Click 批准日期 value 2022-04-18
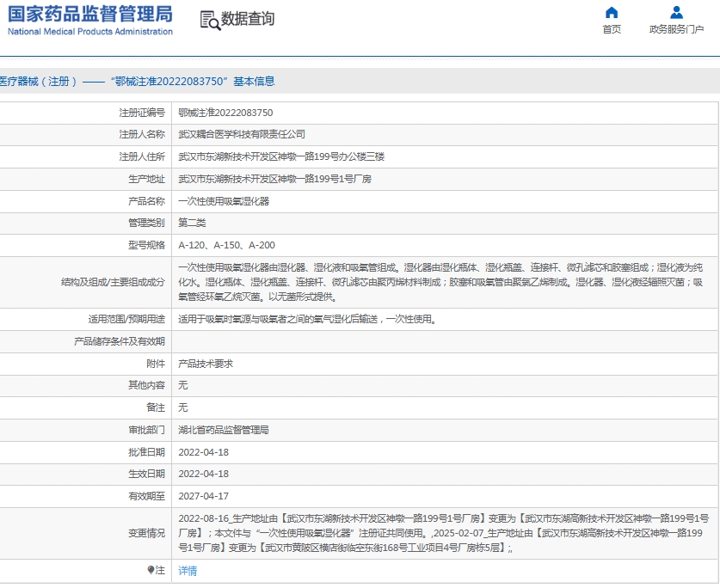This screenshot has height=588, width=720. tap(203, 452)
